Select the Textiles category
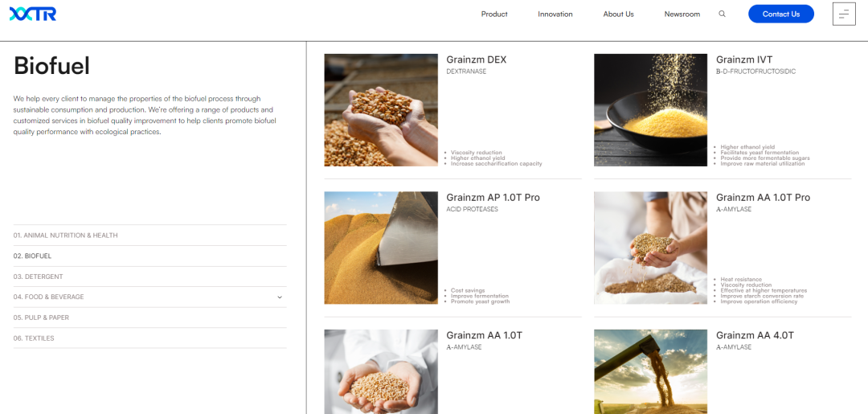Image resolution: width=868 pixels, height=414 pixels. pos(149,338)
